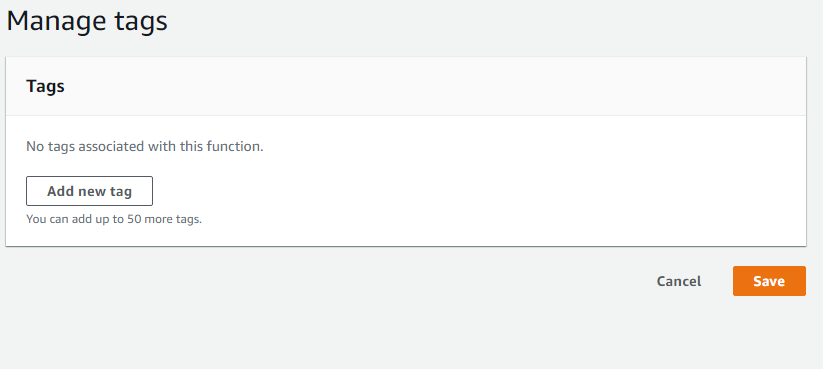This screenshot has height=369, width=823.
Task: Select the number 50 in the hint
Action: (x=134, y=219)
